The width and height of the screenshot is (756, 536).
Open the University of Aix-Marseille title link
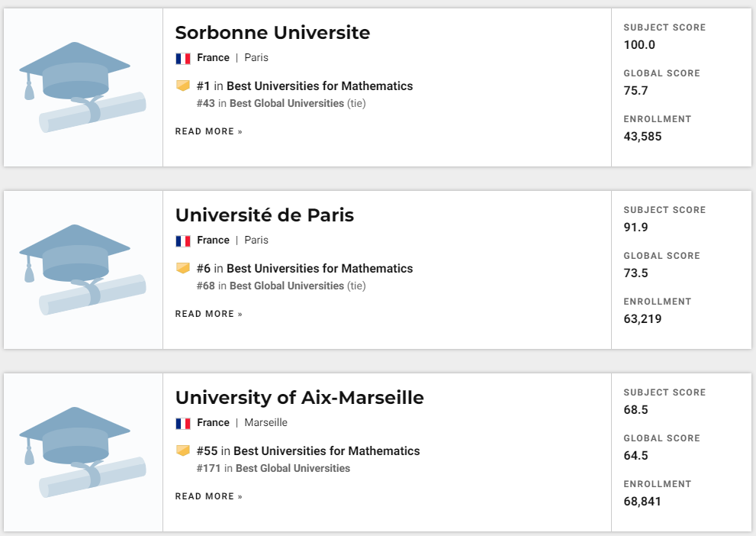[299, 398]
